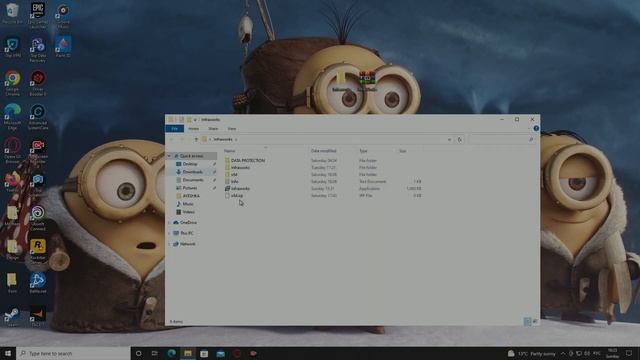Select Steam desktop icon

(12, 317)
